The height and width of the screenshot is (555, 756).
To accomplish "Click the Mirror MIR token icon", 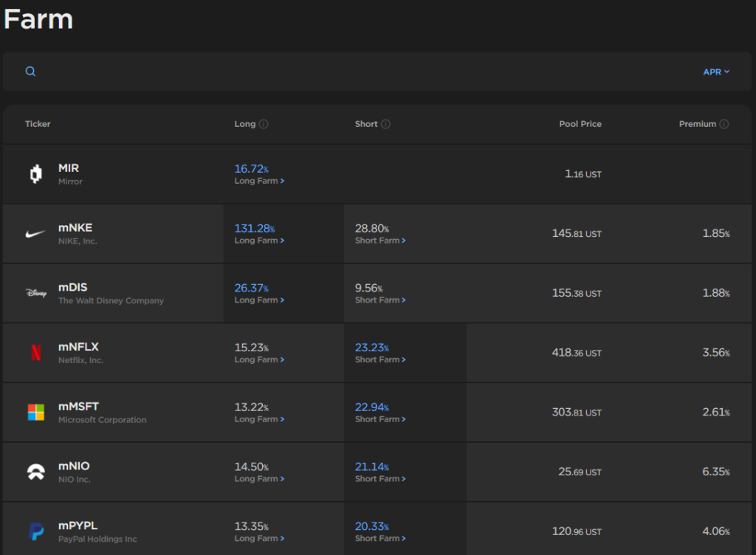I will click(35, 174).
